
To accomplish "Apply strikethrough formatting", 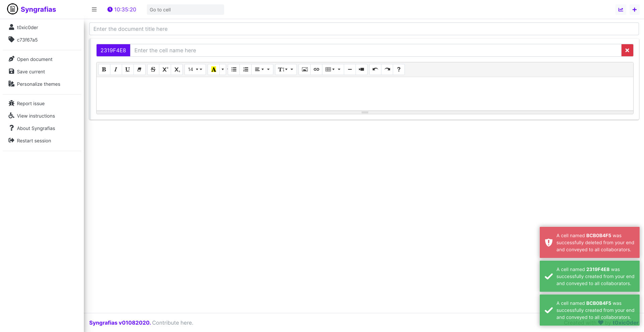I will 153,69.
